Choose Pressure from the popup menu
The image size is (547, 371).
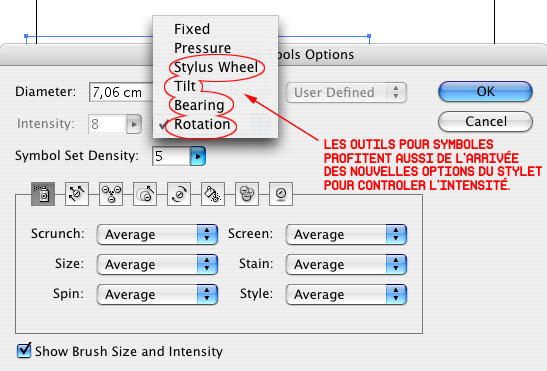point(215,48)
